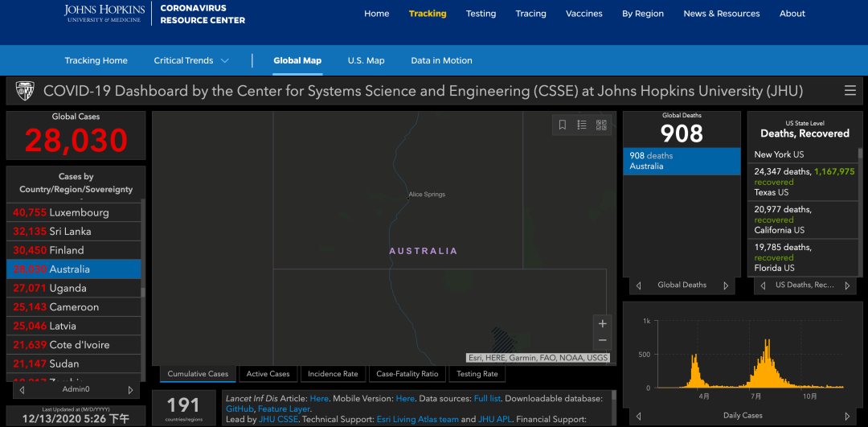This screenshot has width=868, height=427.
Task: Show Case-Fatality Ratio on map
Action: pyautogui.click(x=407, y=374)
